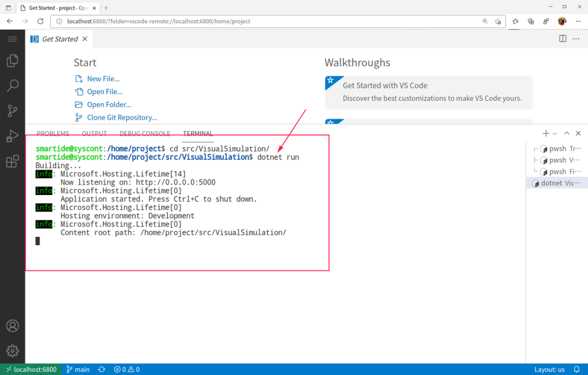
Task: Open the Extensions view
Action: (x=13, y=161)
